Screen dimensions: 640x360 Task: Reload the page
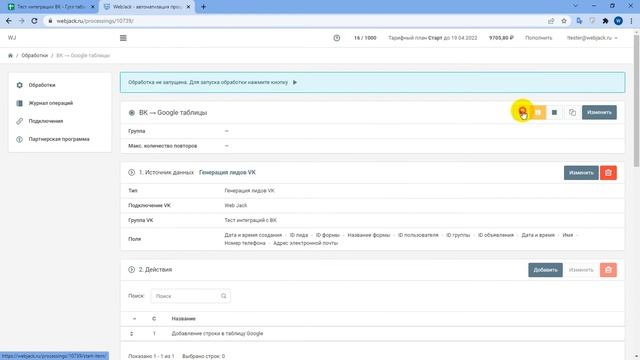(x=34, y=21)
